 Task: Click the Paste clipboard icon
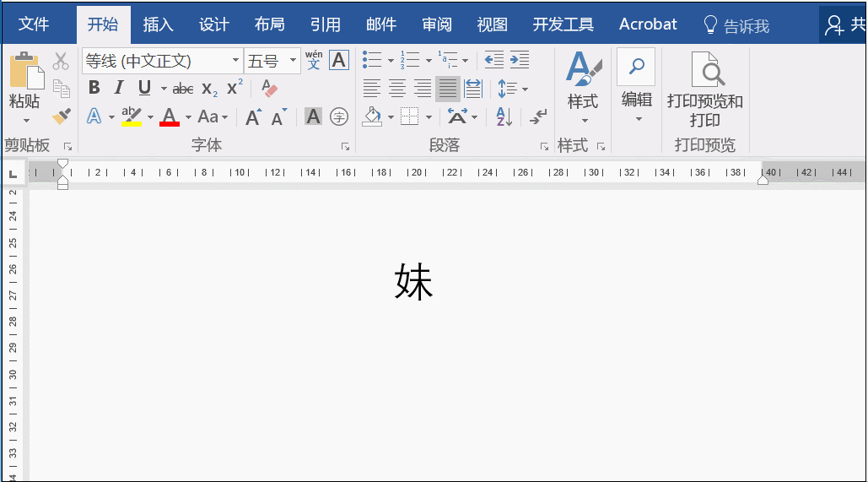25,70
